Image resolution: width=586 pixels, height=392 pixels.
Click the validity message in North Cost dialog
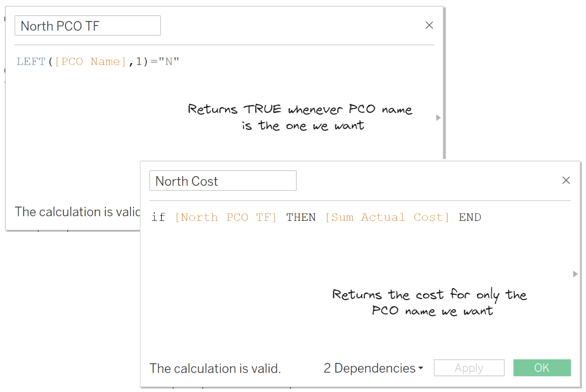click(215, 369)
